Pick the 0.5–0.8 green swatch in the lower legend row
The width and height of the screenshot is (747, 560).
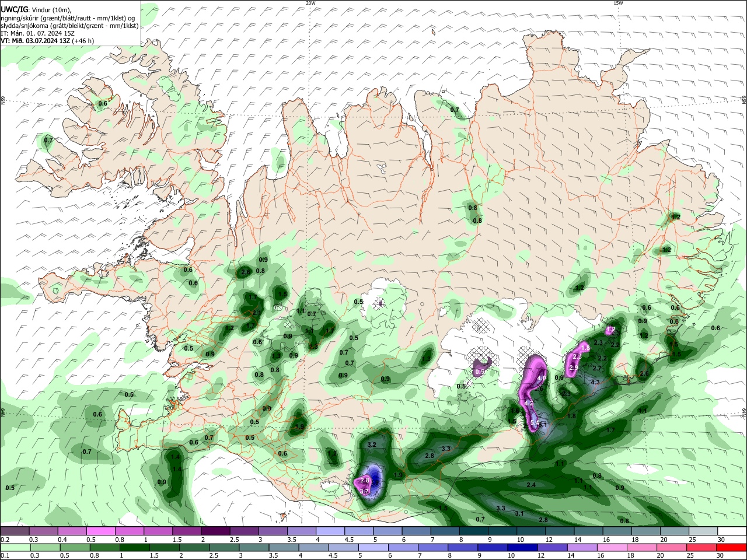[x=75, y=547]
